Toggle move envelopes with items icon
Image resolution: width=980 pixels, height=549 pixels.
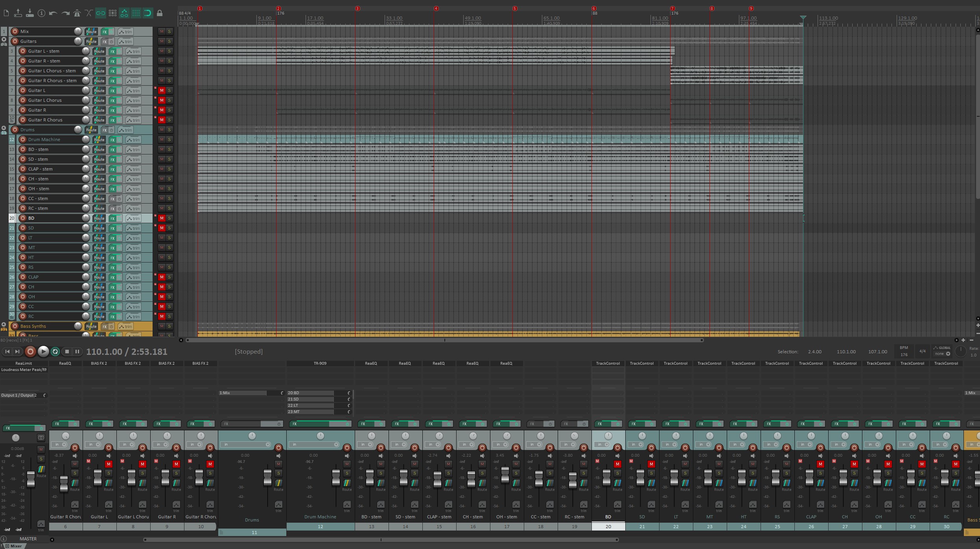coord(124,13)
